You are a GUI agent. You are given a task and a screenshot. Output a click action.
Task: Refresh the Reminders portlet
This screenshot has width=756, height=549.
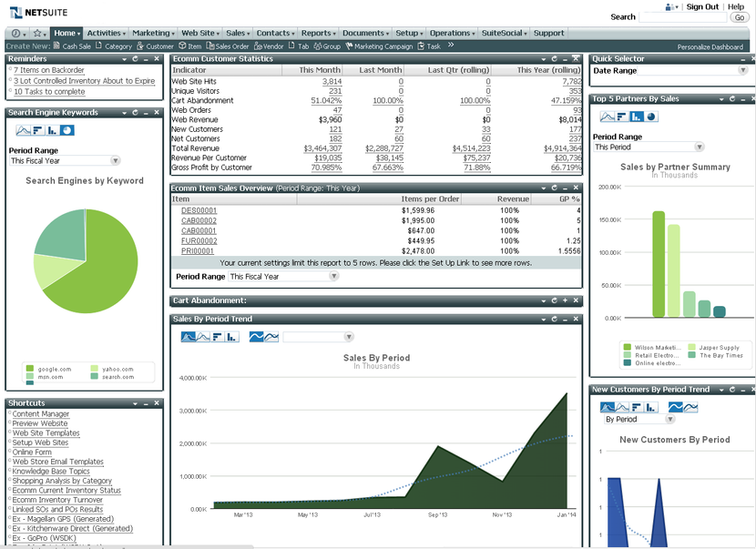tap(135, 59)
